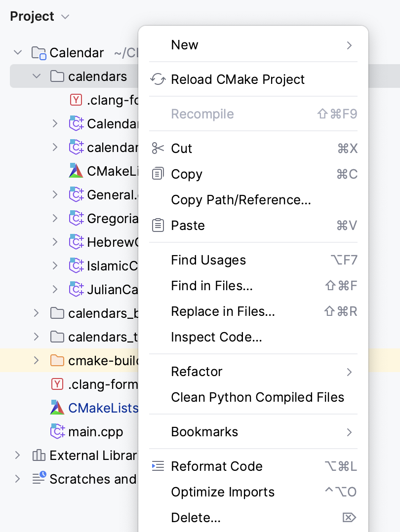Expand the cmake-build folder
Image resolution: width=400 pixels, height=532 pixels.
pos(36,361)
